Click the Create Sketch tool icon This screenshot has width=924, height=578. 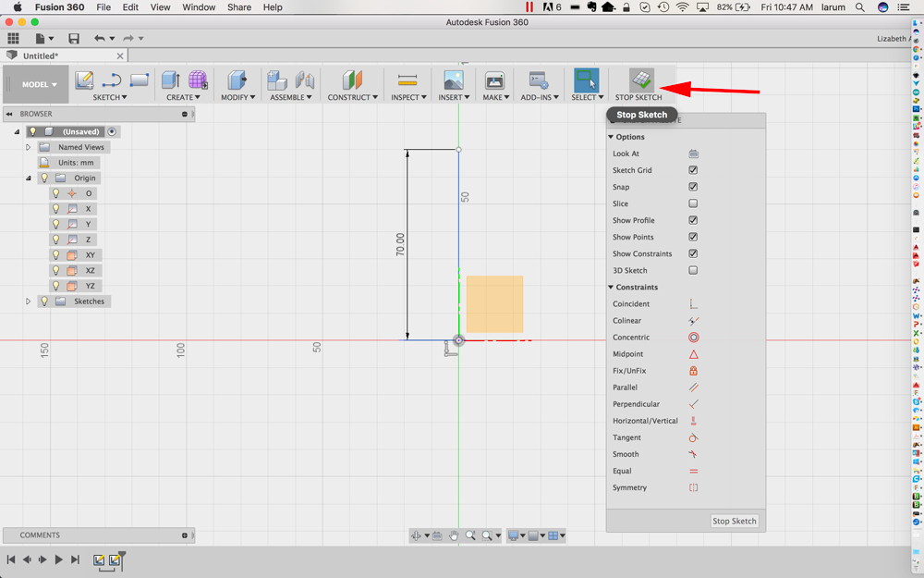click(84, 80)
